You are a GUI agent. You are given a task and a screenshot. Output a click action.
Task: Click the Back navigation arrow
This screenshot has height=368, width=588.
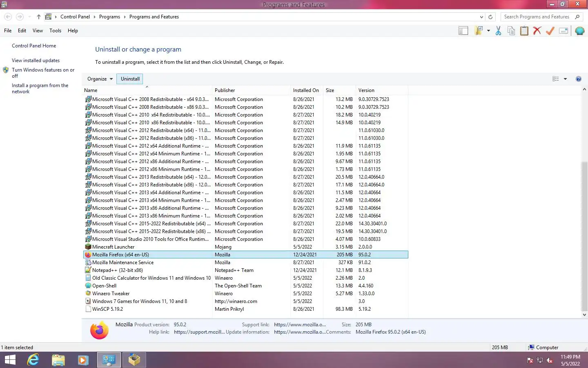click(x=8, y=17)
